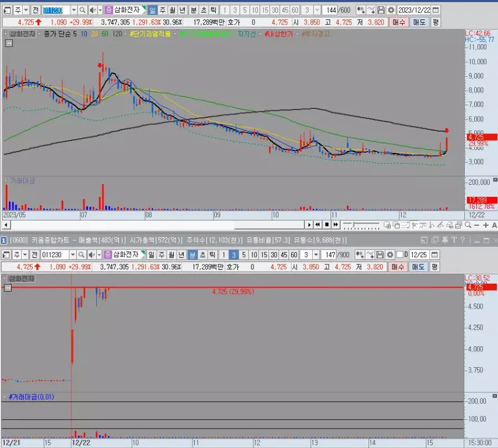Image resolution: width=498 pixels, height=448 pixels.
Task: Click the stock code input 011230 in upper chart
Action: coord(56,10)
